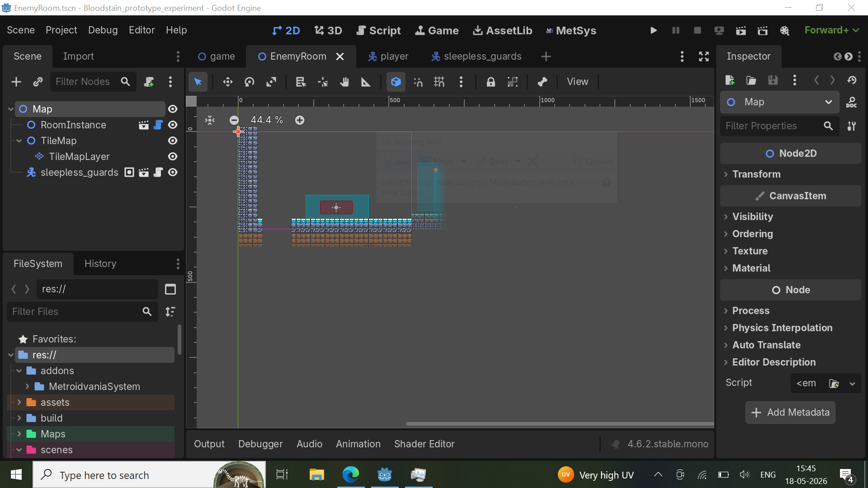Attach a script to the selected node

[149, 82]
